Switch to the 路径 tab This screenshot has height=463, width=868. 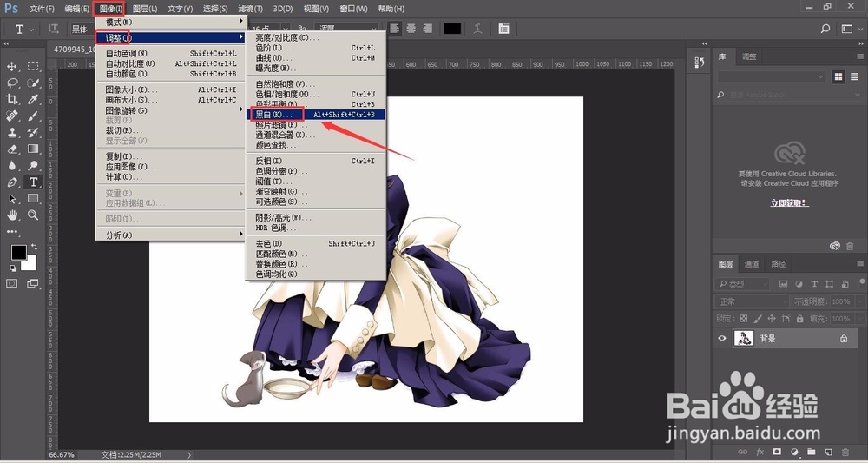[779, 263]
